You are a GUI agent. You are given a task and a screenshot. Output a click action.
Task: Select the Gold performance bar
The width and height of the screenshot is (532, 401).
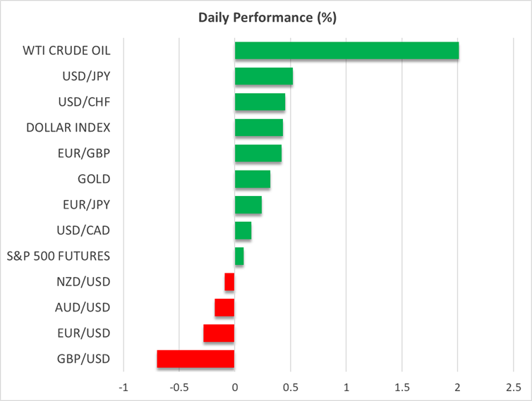pyautogui.click(x=252, y=179)
